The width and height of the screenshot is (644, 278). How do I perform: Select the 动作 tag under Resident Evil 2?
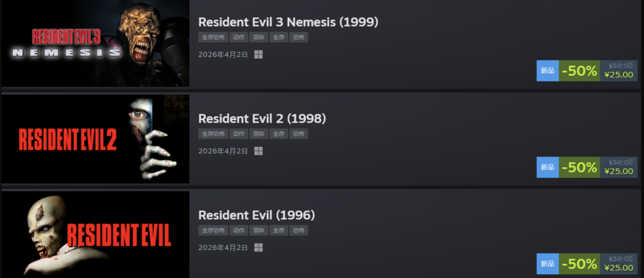point(239,134)
